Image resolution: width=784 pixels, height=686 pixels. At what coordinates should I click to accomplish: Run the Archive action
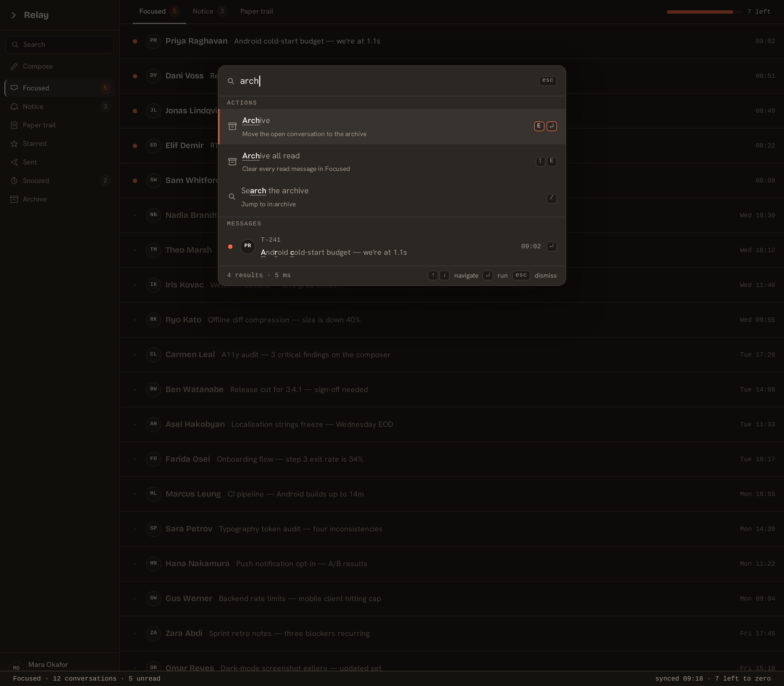tap(392, 127)
